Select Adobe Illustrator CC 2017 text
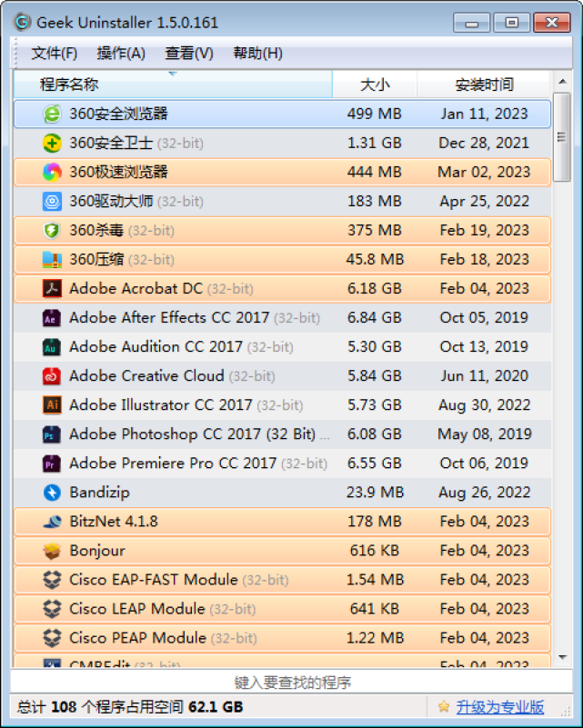583x728 pixels. click(160, 405)
